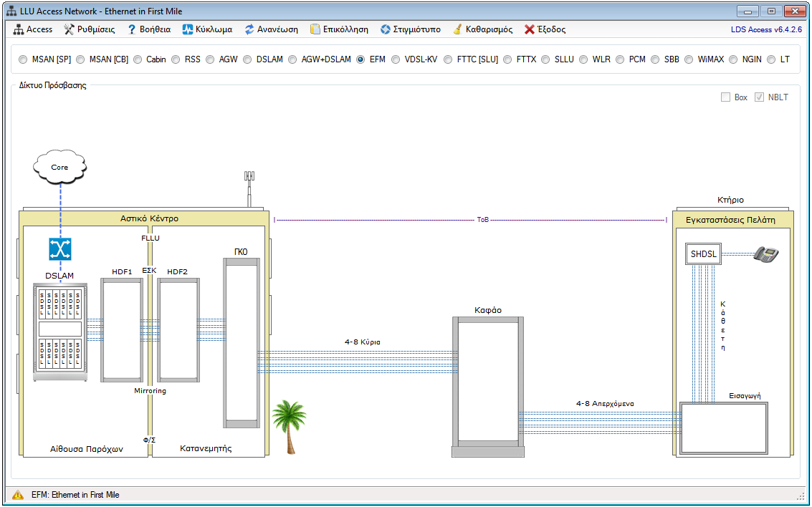812x507 pixels.
Task: Click the SHDSL modem box
Action: tap(703, 253)
